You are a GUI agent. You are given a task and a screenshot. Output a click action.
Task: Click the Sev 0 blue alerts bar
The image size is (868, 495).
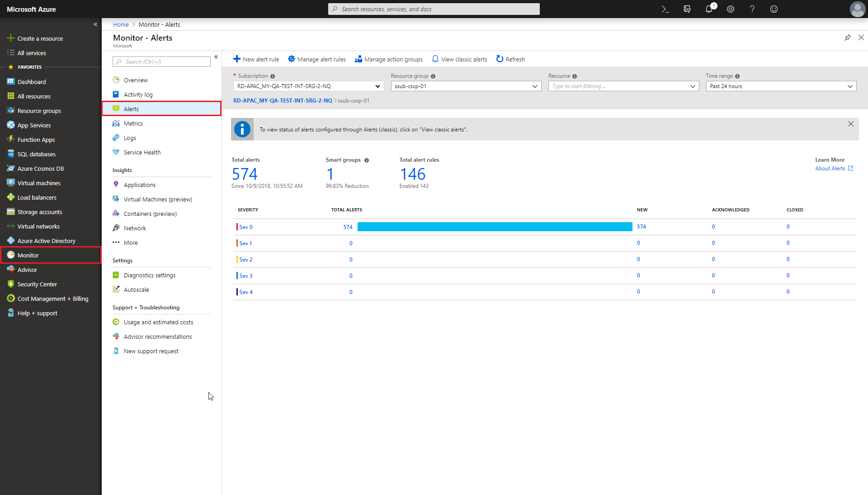(495, 227)
